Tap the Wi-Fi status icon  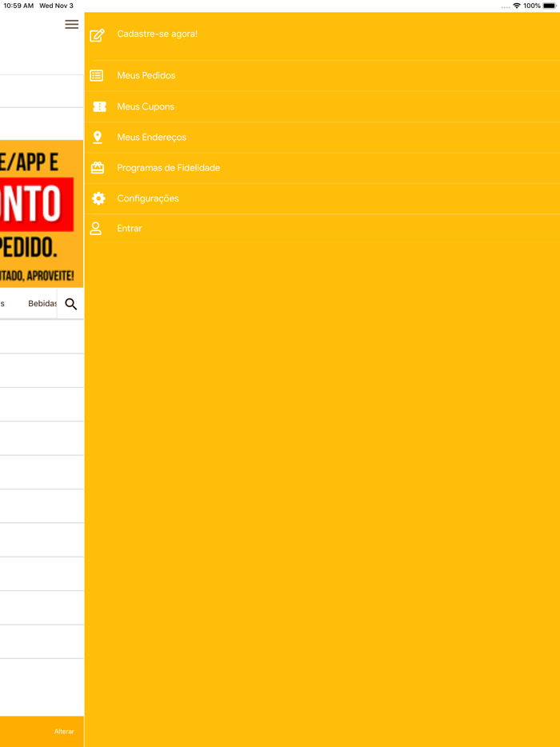tap(517, 6)
